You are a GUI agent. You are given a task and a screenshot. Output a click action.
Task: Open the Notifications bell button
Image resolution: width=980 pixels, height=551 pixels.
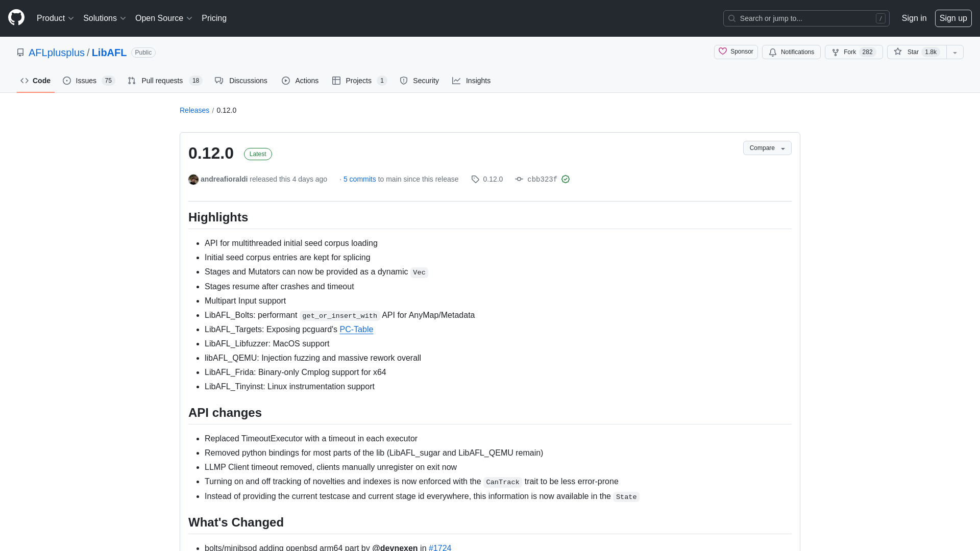pos(791,52)
